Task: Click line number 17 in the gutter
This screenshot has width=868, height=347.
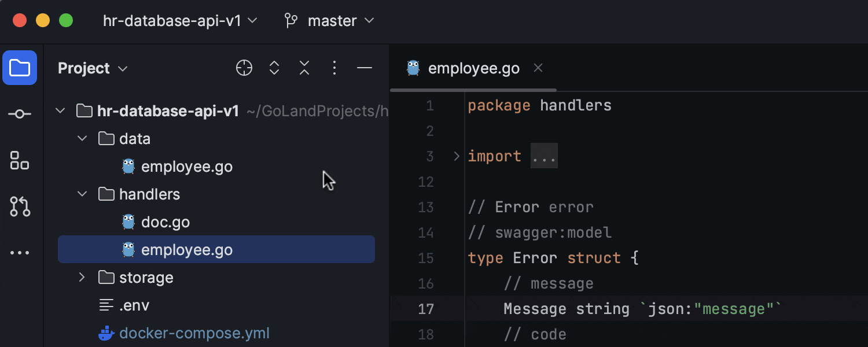Action: [426, 308]
